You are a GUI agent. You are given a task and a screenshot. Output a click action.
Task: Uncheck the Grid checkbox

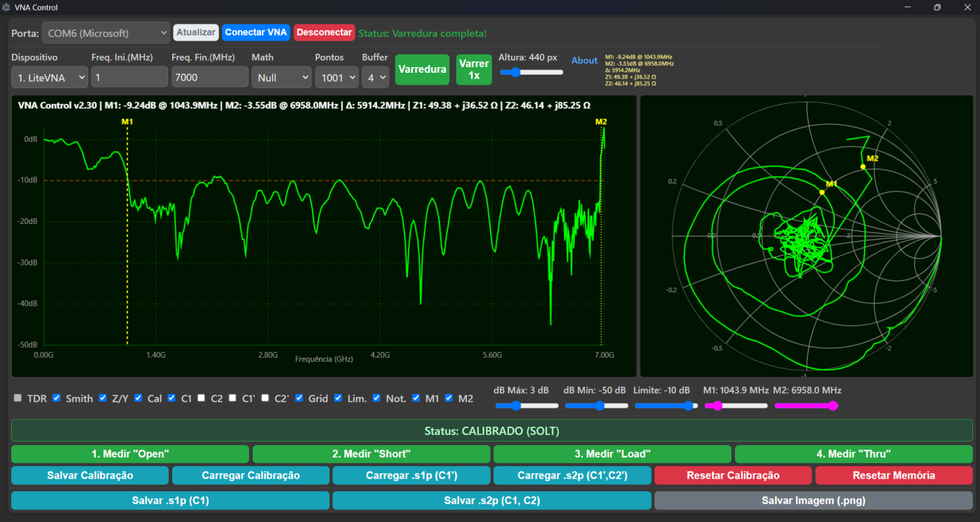[x=300, y=398]
